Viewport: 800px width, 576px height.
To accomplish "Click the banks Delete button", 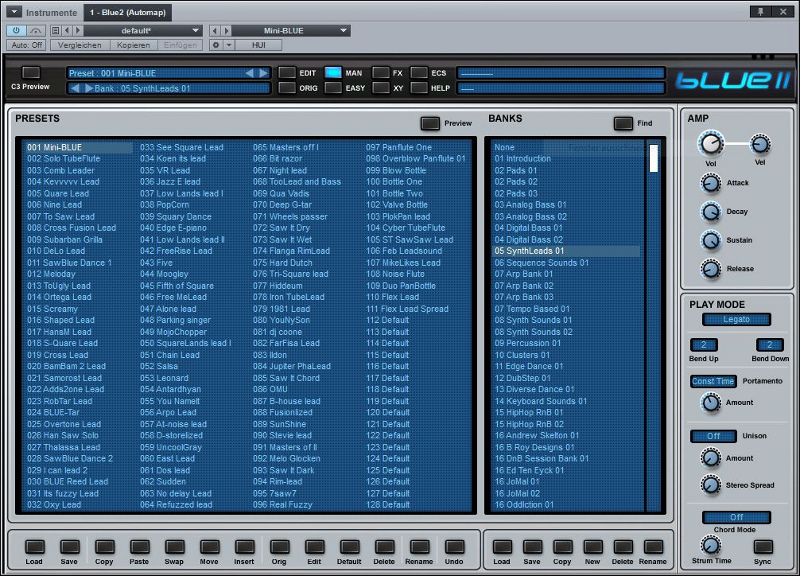I will 623,547.
